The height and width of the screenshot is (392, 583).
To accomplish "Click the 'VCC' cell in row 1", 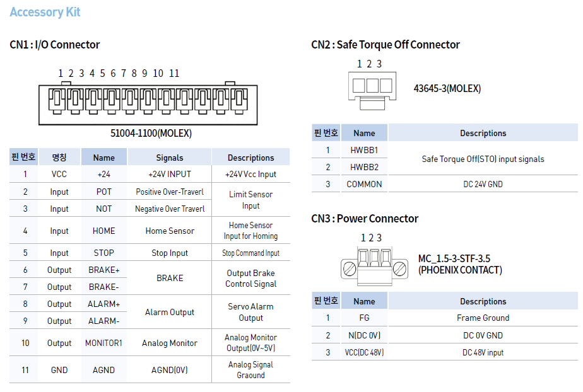I will click(59, 174).
